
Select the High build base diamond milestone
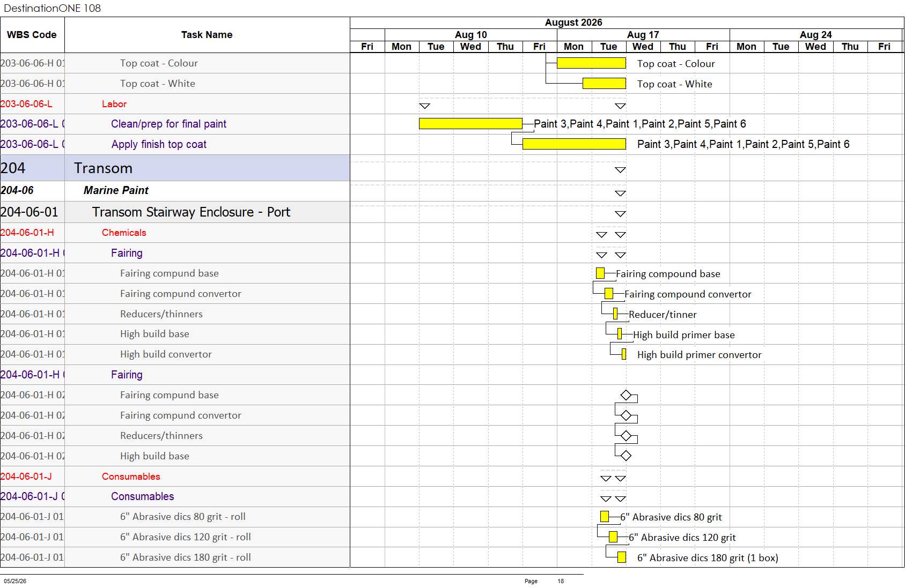[626, 456]
